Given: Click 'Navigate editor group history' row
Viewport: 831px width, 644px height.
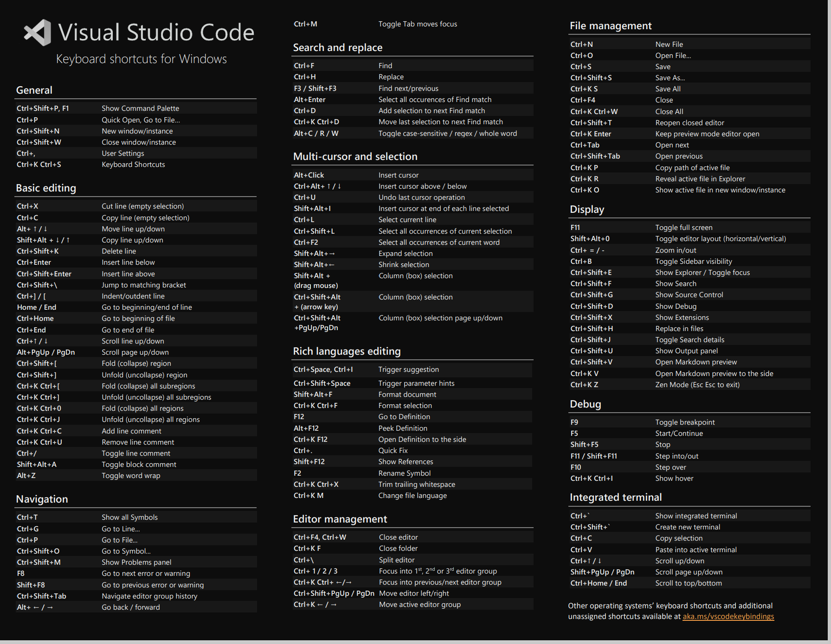Looking at the screenshot, I should 135,596.
